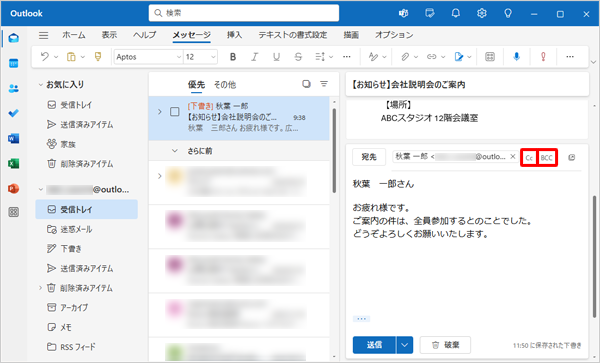Select the Format Painter icon
This screenshot has height=363, width=600.
point(98,57)
